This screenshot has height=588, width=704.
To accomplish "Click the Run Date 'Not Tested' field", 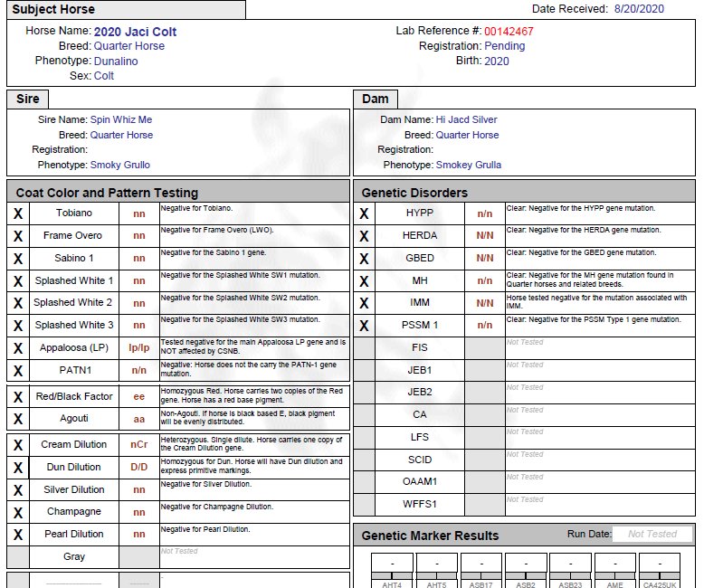I will click(x=652, y=534).
